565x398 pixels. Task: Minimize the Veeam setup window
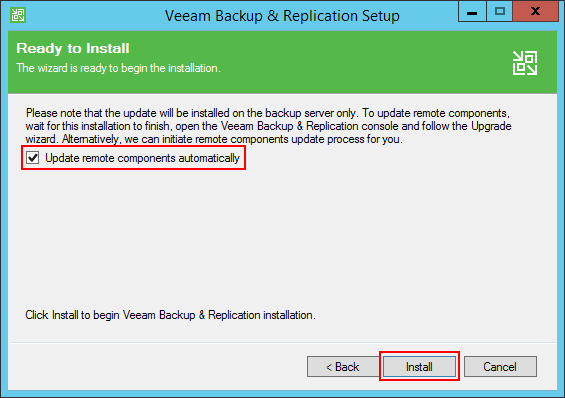(x=472, y=12)
